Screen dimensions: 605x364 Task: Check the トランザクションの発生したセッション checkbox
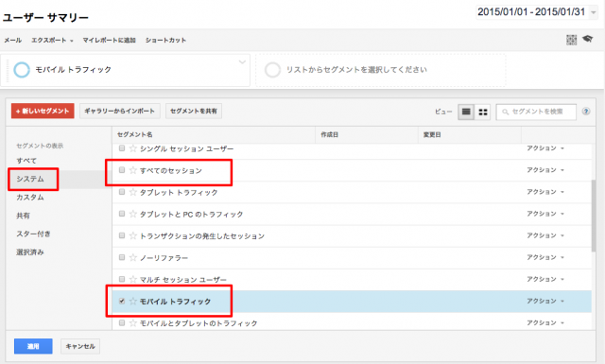122,235
